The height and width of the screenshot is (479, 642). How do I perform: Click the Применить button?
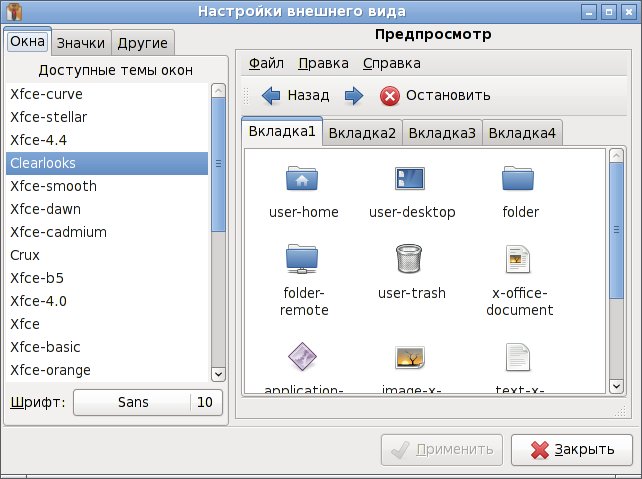(442, 450)
